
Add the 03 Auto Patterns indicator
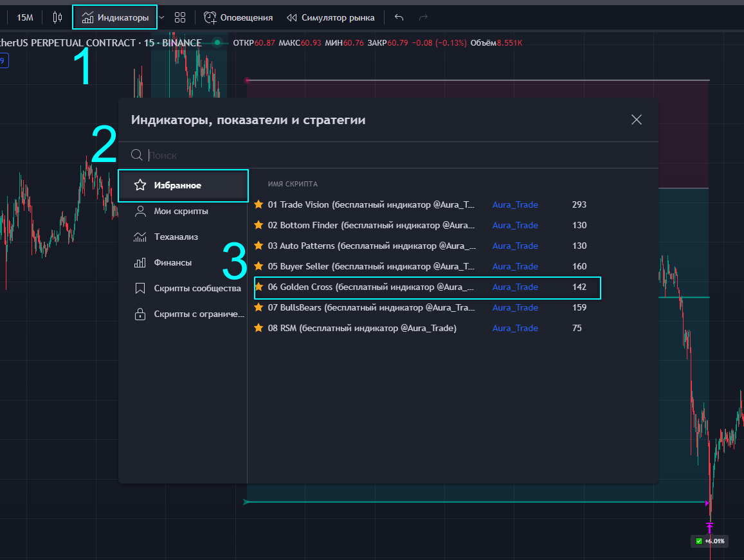[371, 246]
